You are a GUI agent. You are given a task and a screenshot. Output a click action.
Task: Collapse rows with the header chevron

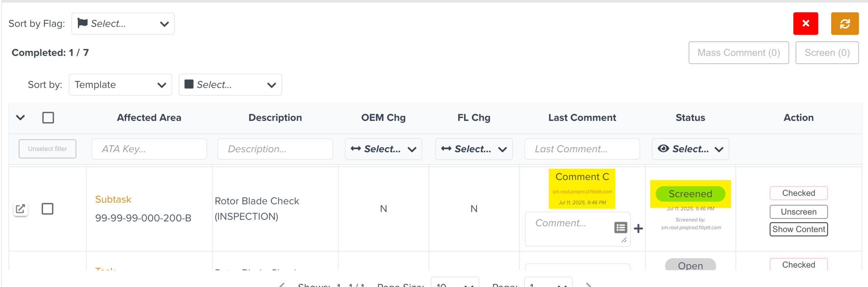coord(20,118)
